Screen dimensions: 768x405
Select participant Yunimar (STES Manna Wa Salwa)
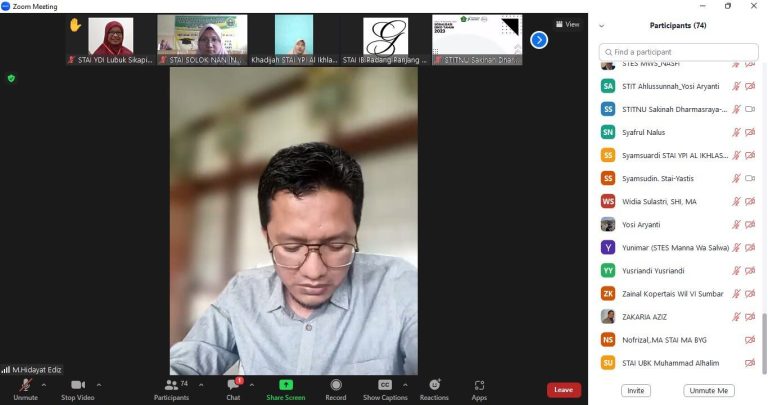pos(678,247)
